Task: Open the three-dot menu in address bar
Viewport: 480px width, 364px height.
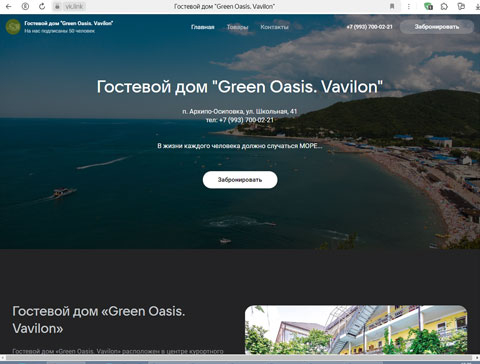Action: click(409, 6)
